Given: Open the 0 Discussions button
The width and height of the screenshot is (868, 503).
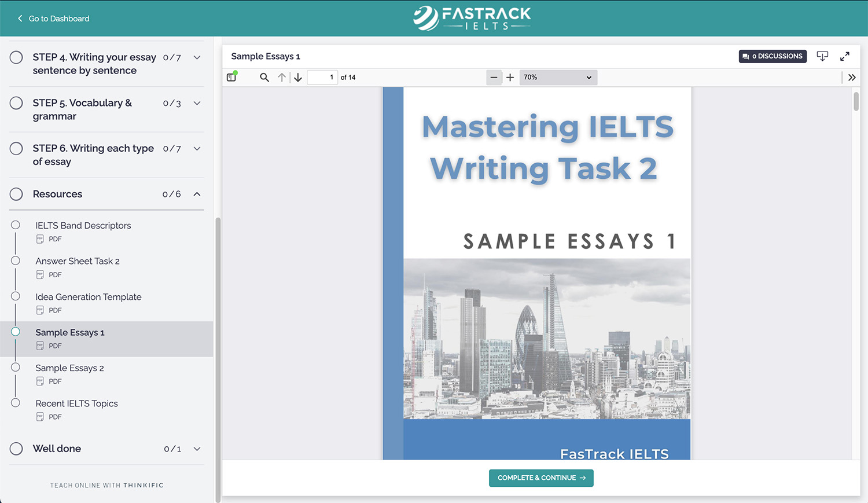Looking at the screenshot, I should pos(773,56).
